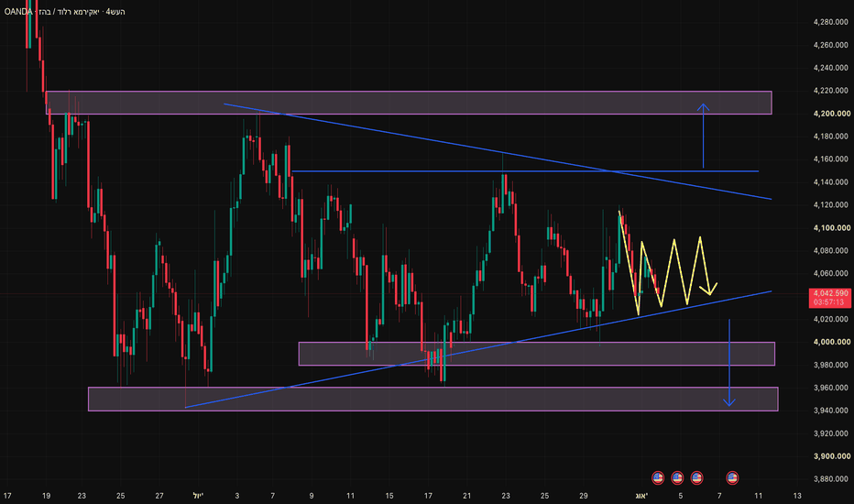Click price axis label 4,160.000
This screenshot has width=854, height=504.
831,159
